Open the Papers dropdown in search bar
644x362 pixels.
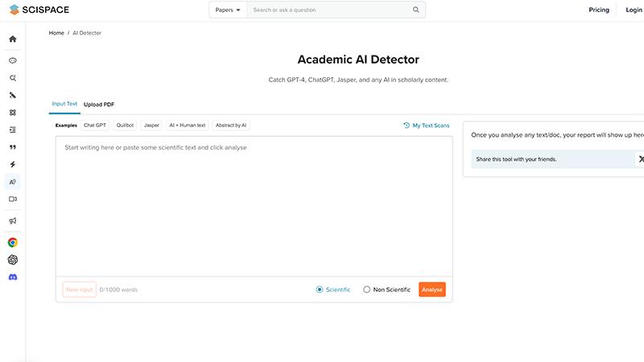(228, 10)
